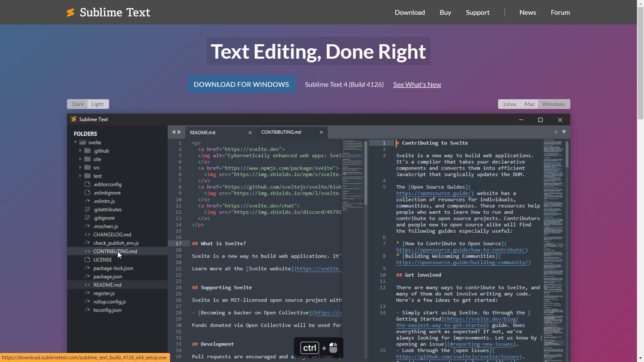Select the Linux platform toggle

click(x=509, y=104)
